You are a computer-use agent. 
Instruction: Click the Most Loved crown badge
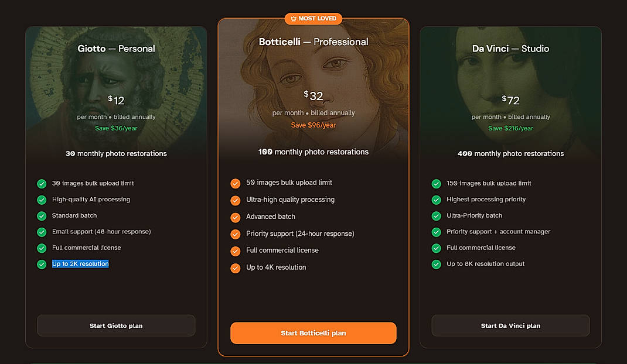[x=313, y=18]
